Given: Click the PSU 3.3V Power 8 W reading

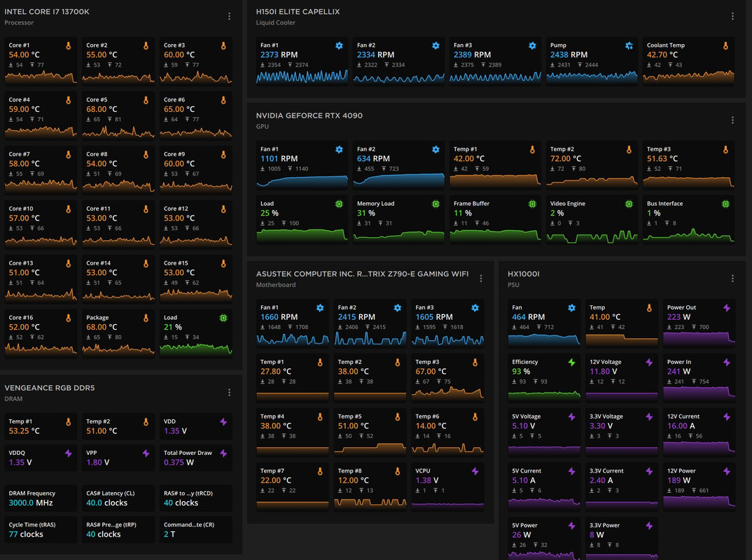Looking at the screenshot, I should (x=597, y=535).
